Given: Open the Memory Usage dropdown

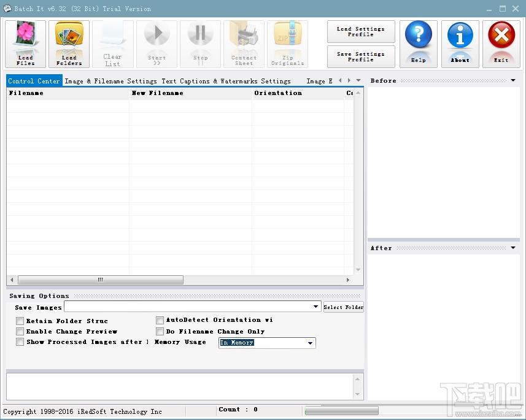Looking at the screenshot, I should [x=310, y=343].
